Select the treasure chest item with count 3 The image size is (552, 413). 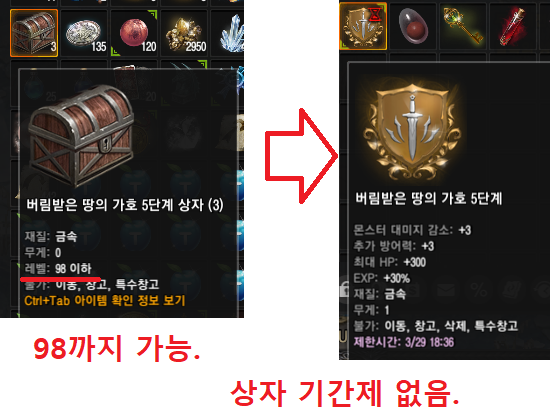pos(34,33)
